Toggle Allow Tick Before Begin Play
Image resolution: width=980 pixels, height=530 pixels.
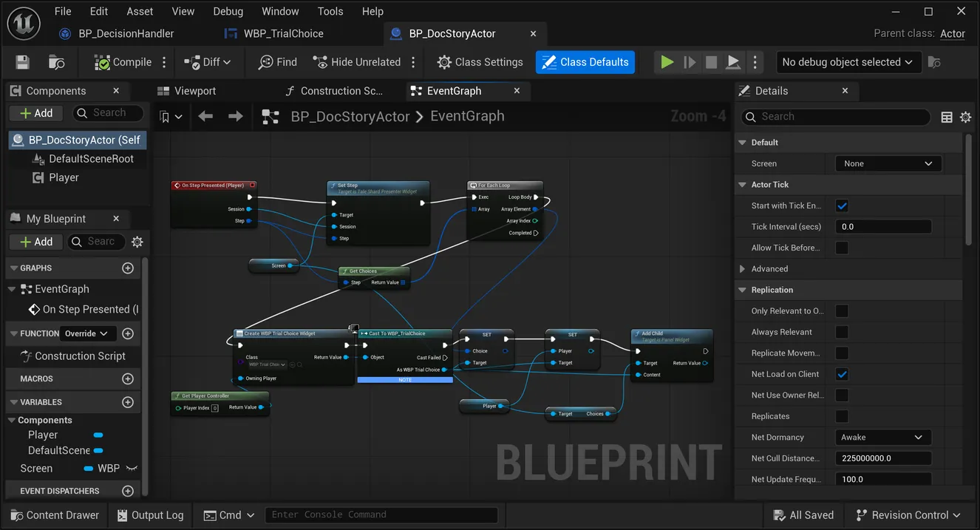coord(842,248)
